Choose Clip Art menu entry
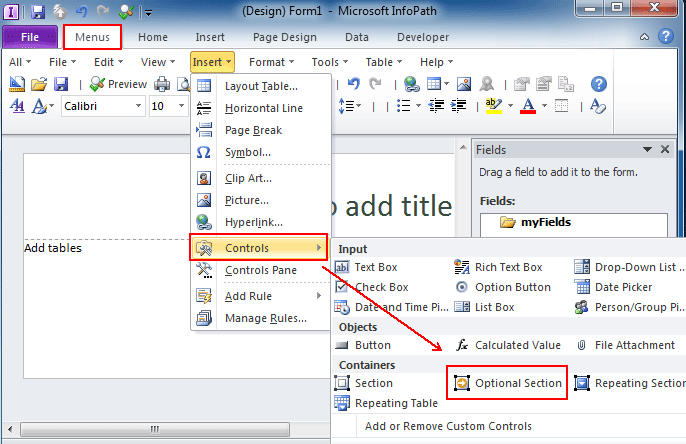The height and width of the screenshot is (444, 686). 261,178
